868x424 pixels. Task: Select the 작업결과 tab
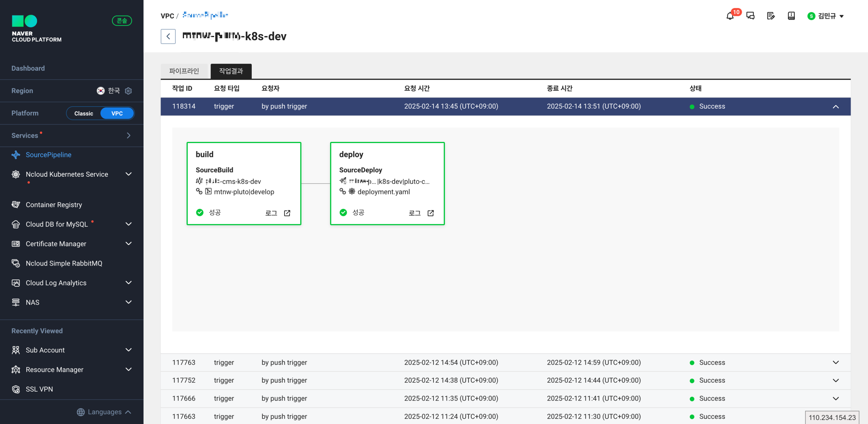pyautogui.click(x=231, y=71)
